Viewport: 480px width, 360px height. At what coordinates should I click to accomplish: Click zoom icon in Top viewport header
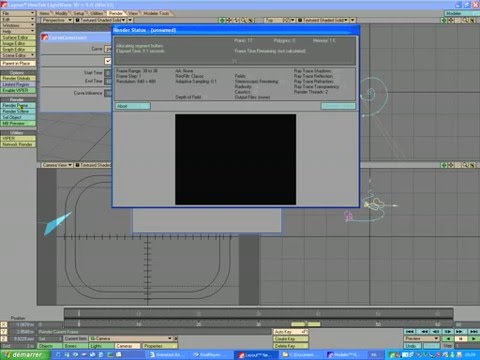click(465, 20)
